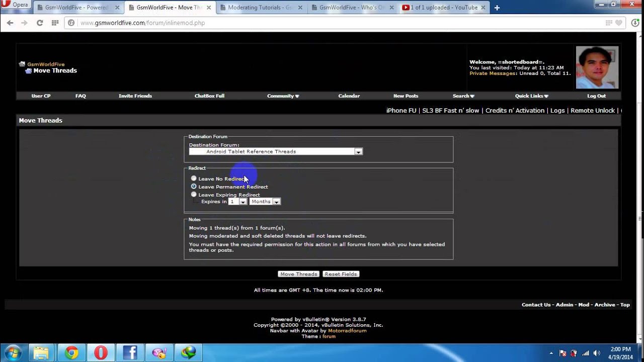Image resolution: width=644 pixels, height=362 pixels.
Task: Click the Reset Fields button
Action: (x=341, y=274)
